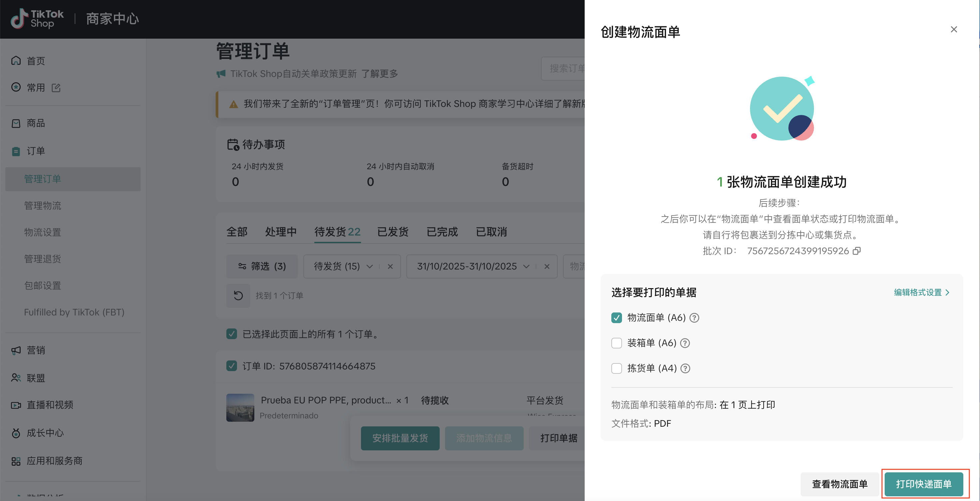Click the edit icon next to 常用
Viewport: 980px width, 501px height.
(x=56, y=88)
